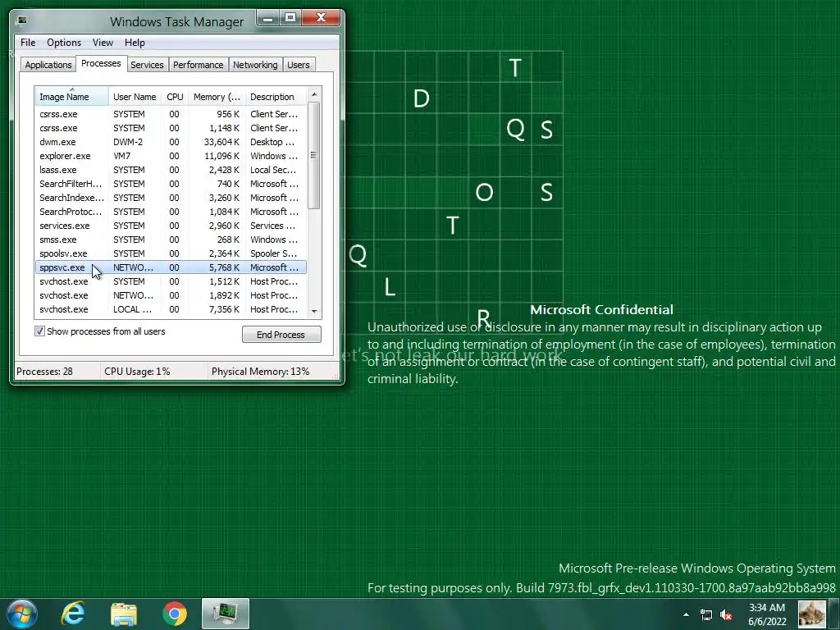
Task: Click the VM7 user name cell
Action: (x=121, y=156)
